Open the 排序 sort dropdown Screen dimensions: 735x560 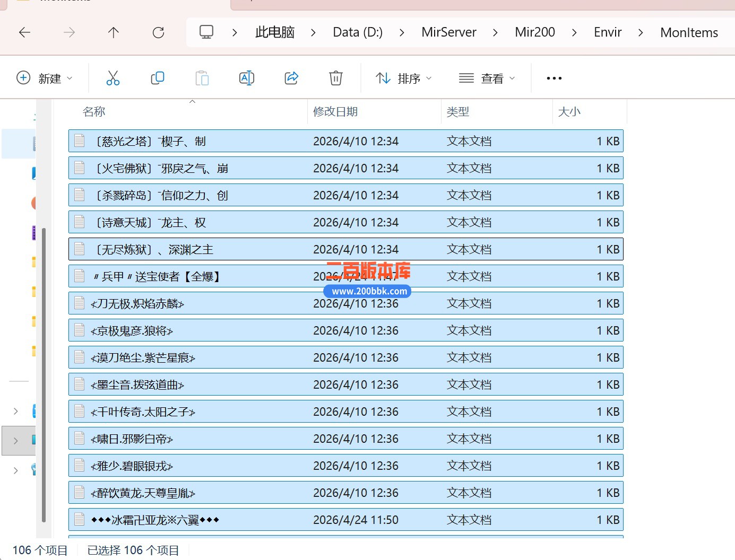coord(404,78)
